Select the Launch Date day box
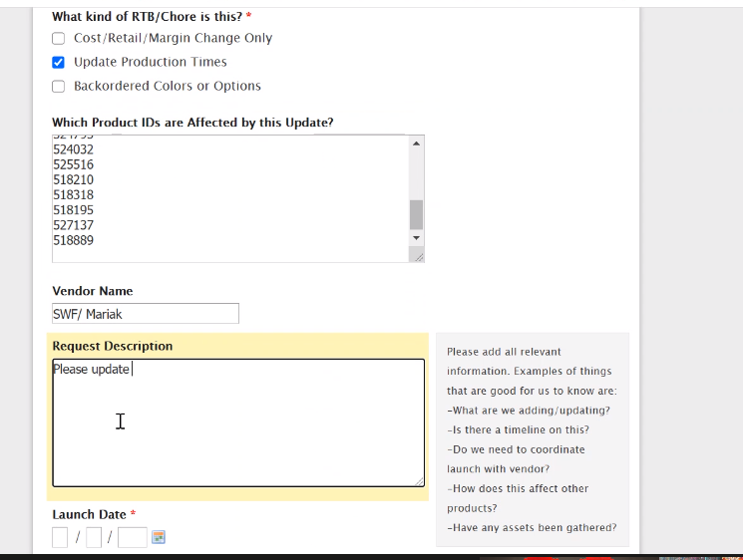Image resolution: width=743 pixels, height=560 pixels. 94,537
